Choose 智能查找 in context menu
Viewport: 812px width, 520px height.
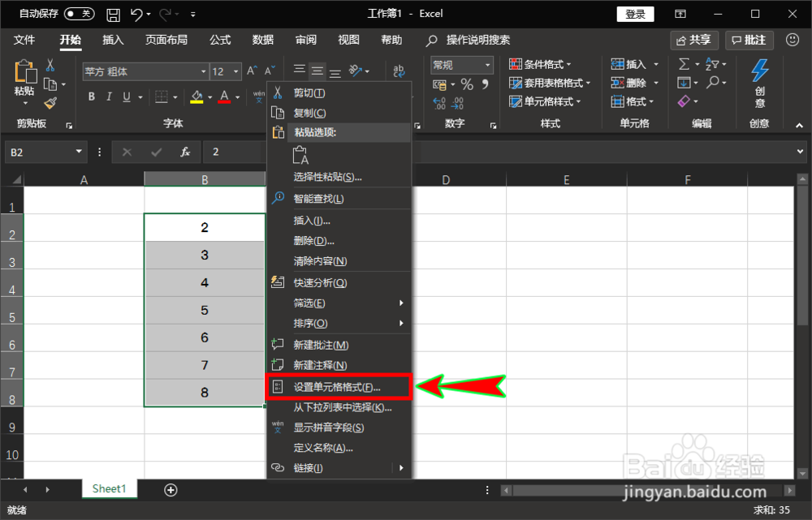(339, 199)
